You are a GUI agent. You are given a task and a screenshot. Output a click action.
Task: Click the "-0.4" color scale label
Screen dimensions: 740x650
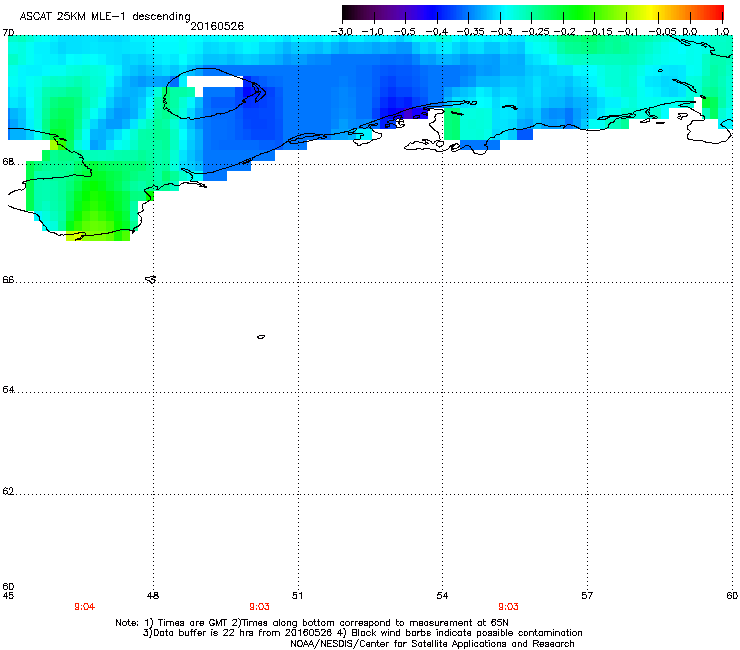click(x=437, y=32)
